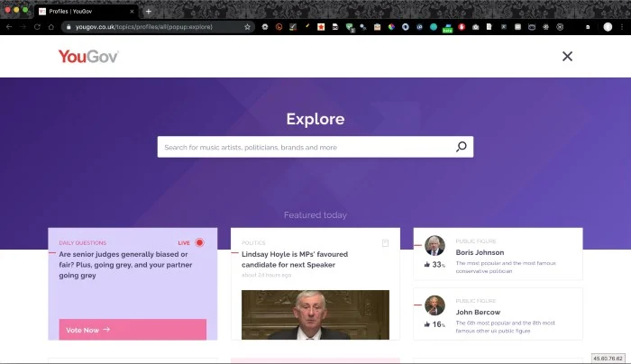The height and width of the screenshot is (364, 631).
Task: Click the Vote Now button
Action: 133,330
